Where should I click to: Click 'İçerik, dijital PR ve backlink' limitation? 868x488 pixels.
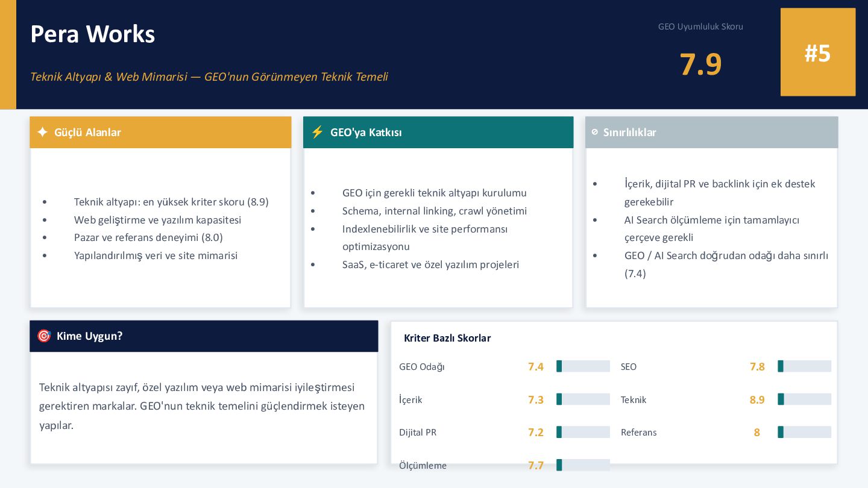[720, 193]
